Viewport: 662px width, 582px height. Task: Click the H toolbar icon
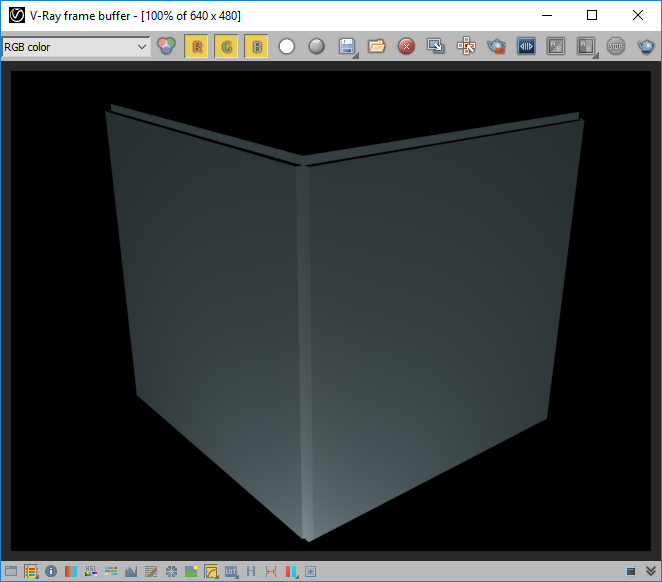[x=251, y=571]
